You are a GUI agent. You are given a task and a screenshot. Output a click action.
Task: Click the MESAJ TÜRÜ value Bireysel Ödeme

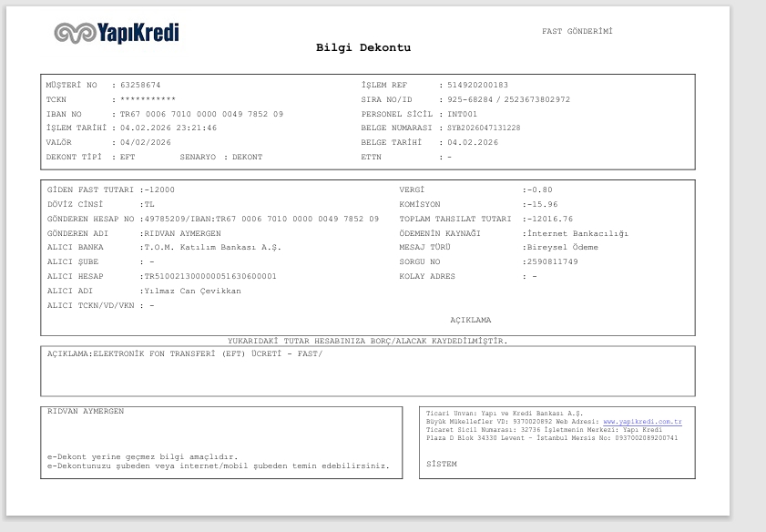pyautogui.click(x=562, y=247)
